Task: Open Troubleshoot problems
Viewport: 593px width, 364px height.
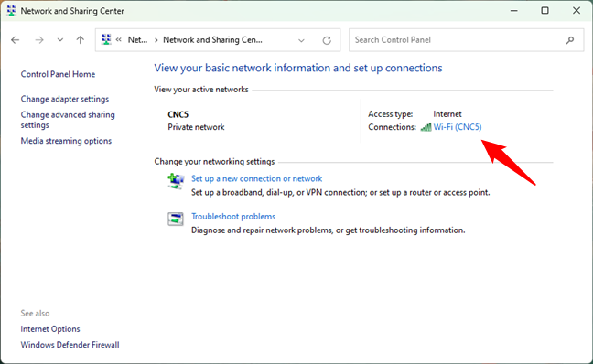Action: click(233, 217)
